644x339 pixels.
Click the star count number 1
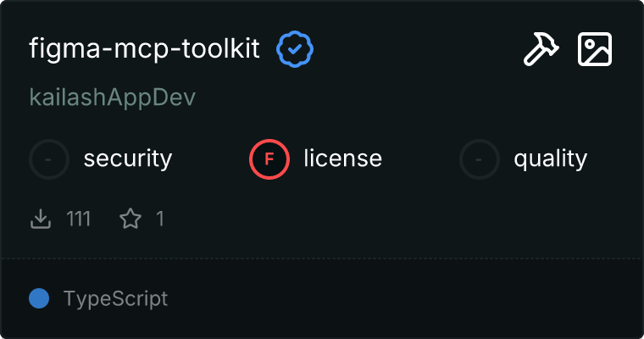click(x=159, y=220)
